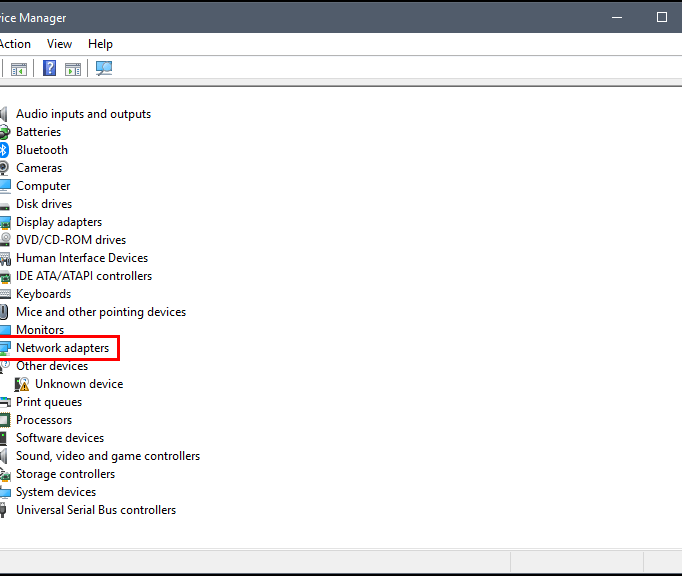Viewport: 682px width, 576px height.
Task: Click the Other devices question mark icon
Action: point(5,366)
